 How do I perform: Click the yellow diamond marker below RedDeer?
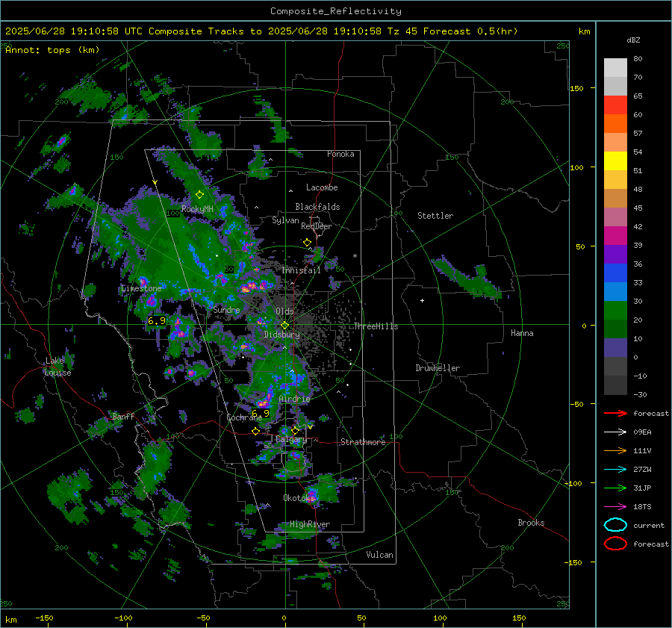pos(307,243)
